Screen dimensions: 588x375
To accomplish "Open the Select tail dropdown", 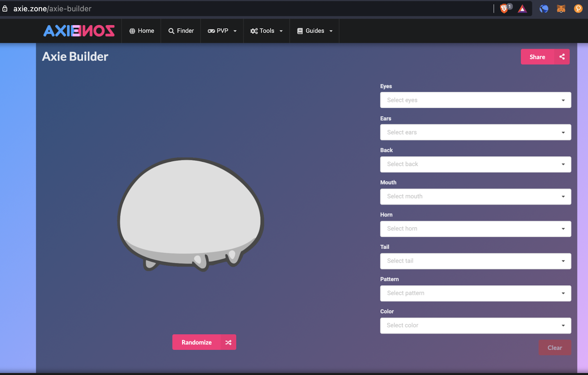I will 476,261.
